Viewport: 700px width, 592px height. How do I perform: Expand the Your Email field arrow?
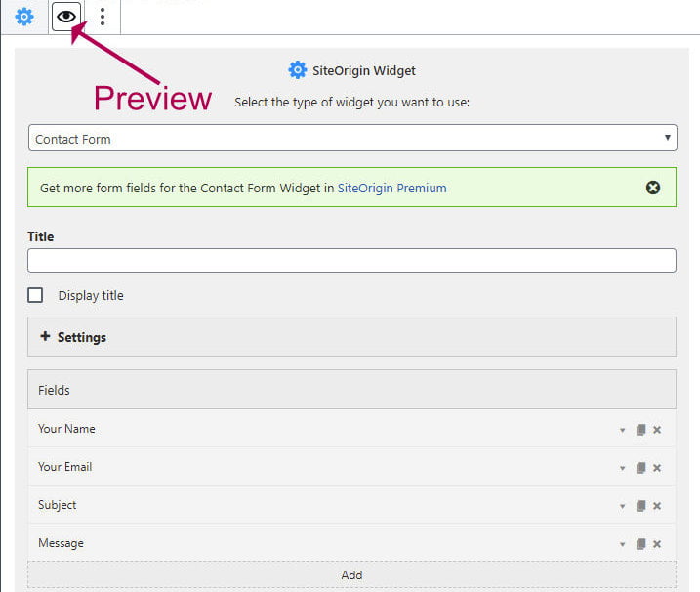pos(622,468)
